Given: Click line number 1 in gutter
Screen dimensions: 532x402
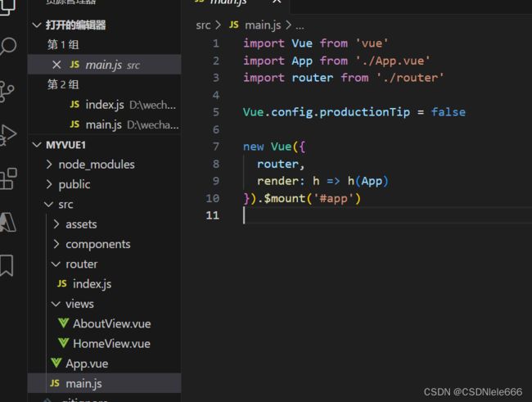Looking at the screenshot, I should click(x=216, y=43).
